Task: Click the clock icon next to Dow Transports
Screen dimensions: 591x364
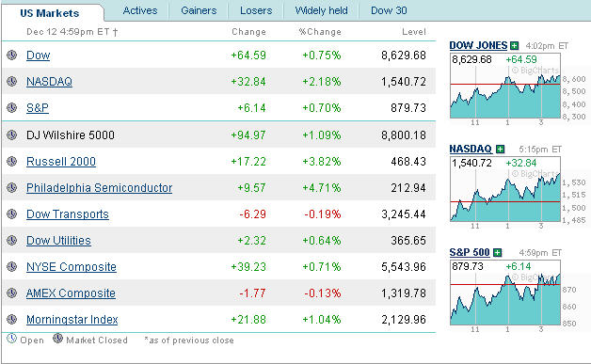Action: pos(11,214)
